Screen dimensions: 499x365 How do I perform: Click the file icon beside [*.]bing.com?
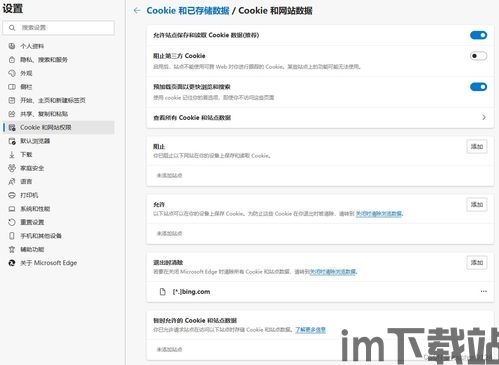[162, 292]
